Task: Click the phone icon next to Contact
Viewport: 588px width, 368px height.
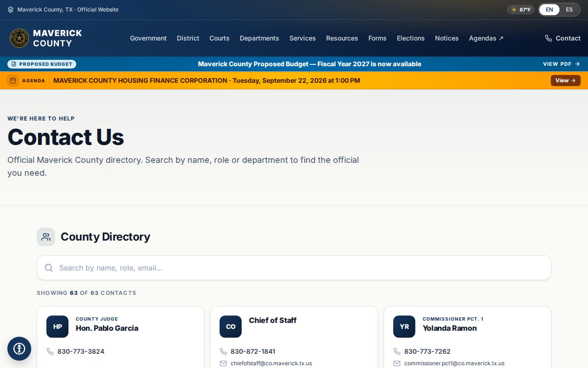Action: [x=548, y=38]
